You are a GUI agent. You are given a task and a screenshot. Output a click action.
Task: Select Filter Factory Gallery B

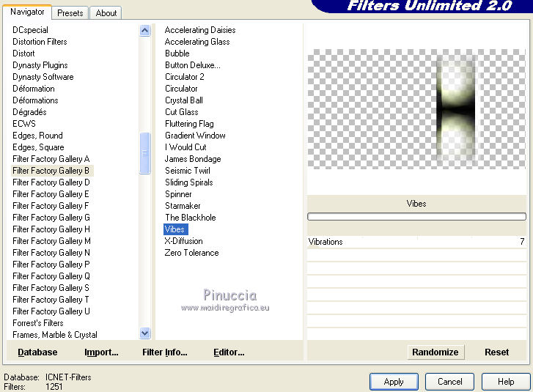(x=51, y=171)
